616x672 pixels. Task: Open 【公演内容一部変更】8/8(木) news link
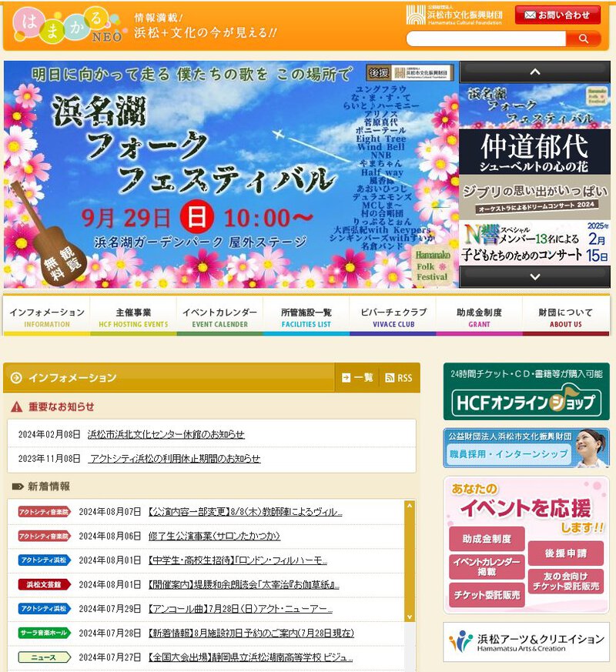[x=245, y=512]
